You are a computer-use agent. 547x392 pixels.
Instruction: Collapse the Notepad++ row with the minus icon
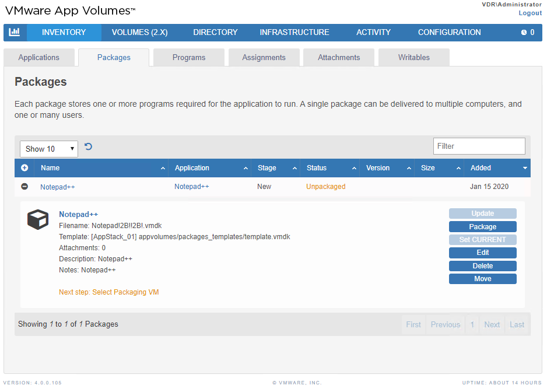24,187
